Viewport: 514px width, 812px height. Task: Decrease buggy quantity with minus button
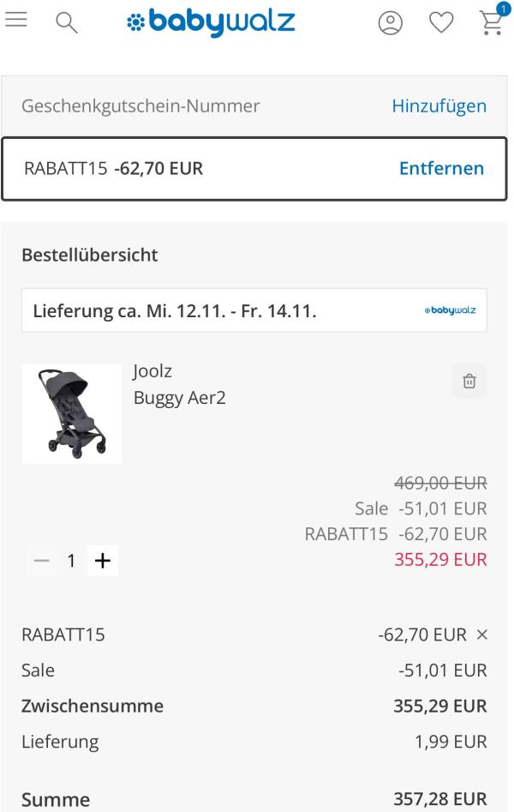(x=40, y=561)
